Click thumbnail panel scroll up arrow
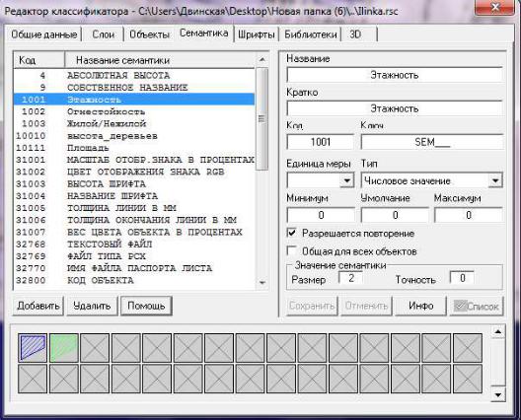 pos(497,331)
